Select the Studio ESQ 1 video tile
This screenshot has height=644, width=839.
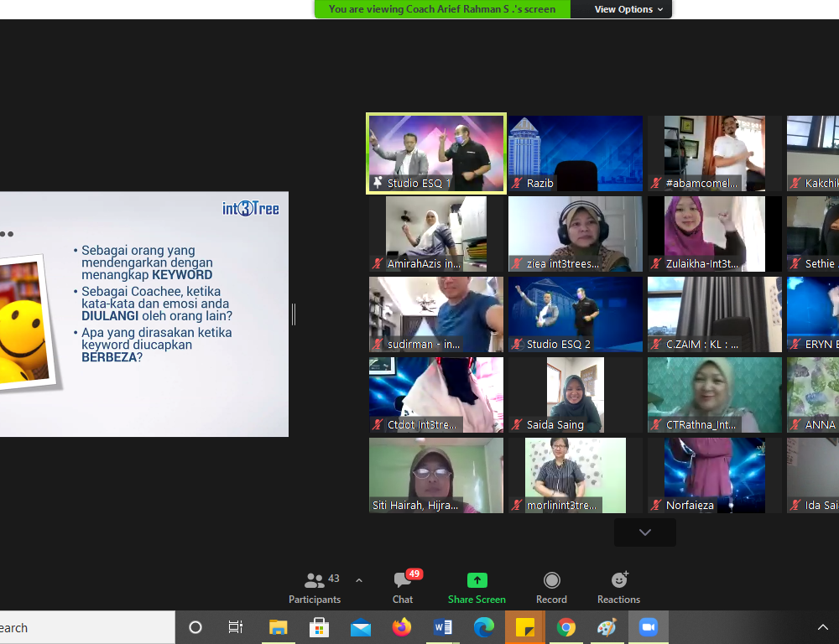(436, 153)
